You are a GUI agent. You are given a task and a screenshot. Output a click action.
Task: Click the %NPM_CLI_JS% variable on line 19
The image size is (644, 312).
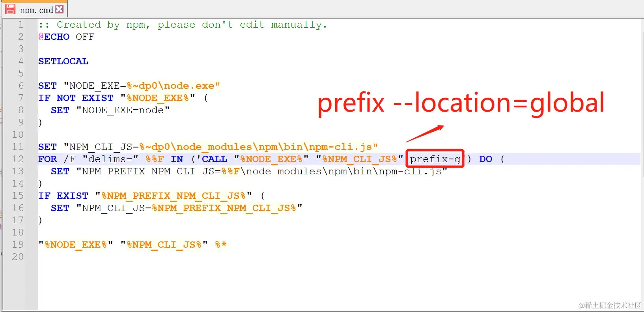[164, 245]
